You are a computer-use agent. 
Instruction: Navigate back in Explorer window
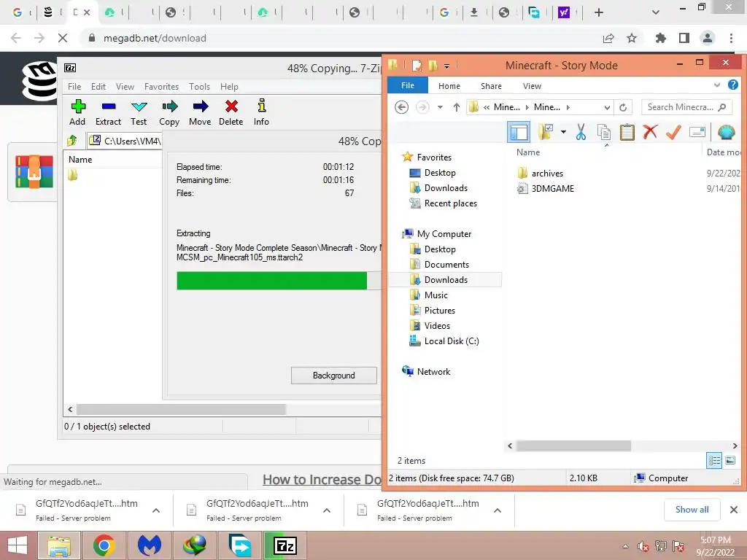coord(402,107)
